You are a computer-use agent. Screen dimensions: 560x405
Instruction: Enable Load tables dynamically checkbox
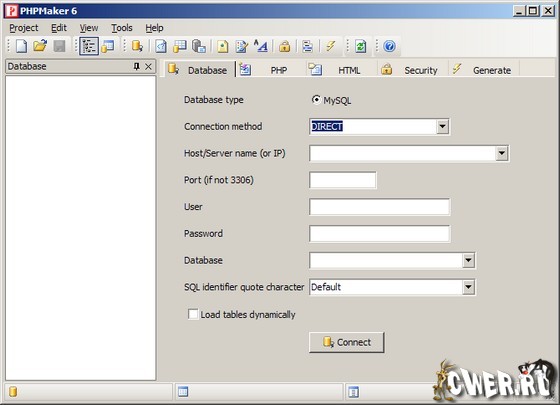pyautogui.click(x=193, y=314)
